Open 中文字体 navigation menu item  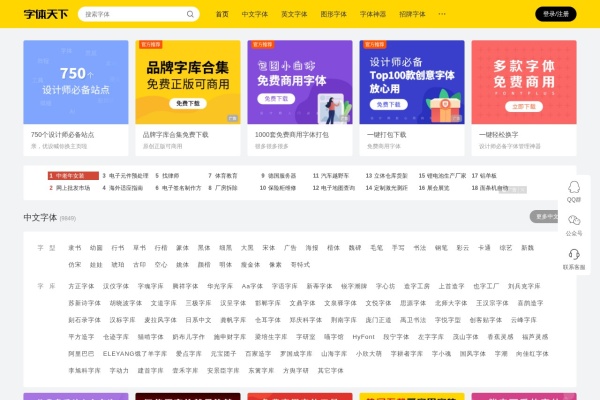coord(254,14)
